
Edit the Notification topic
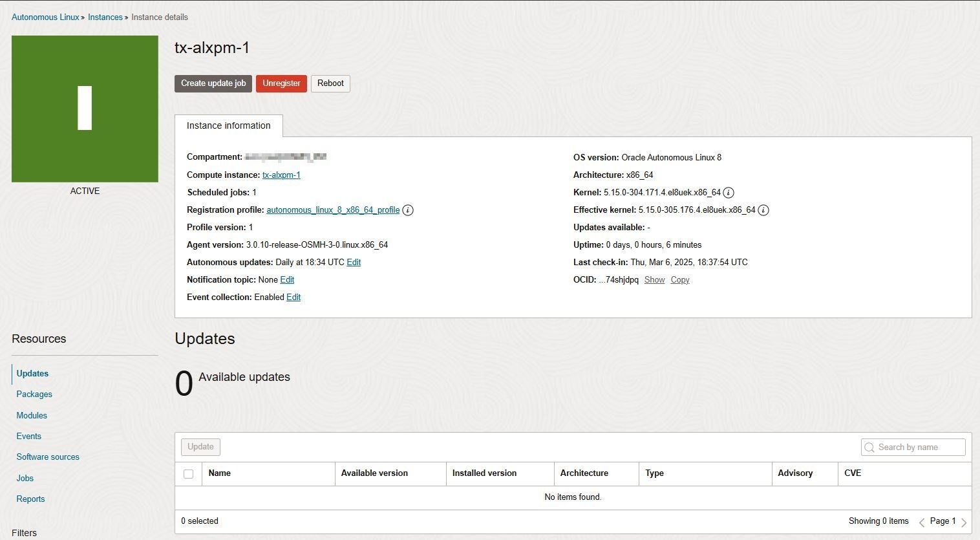(x=287, y=280)
